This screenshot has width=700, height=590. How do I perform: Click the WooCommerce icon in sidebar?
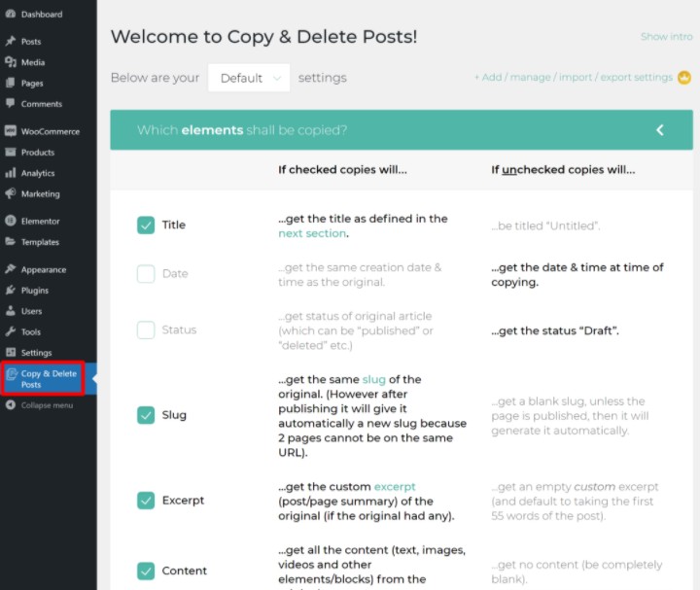point(10,131)
